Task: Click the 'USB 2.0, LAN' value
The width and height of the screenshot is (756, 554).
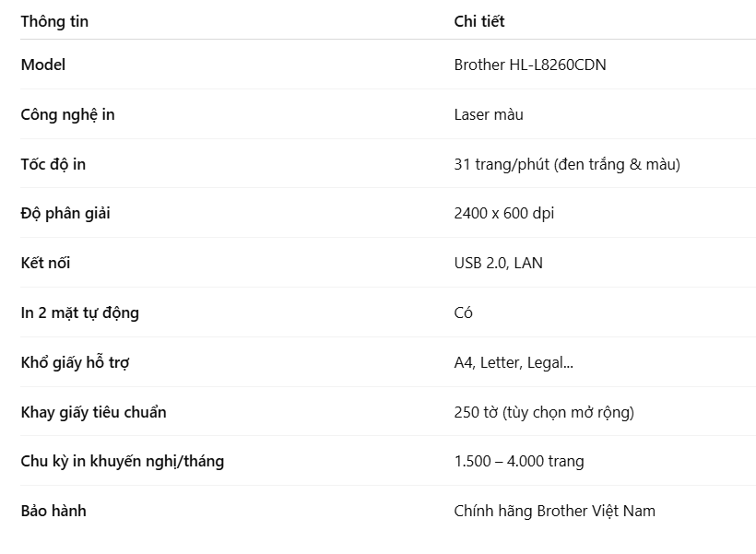Action: [498, 263]
